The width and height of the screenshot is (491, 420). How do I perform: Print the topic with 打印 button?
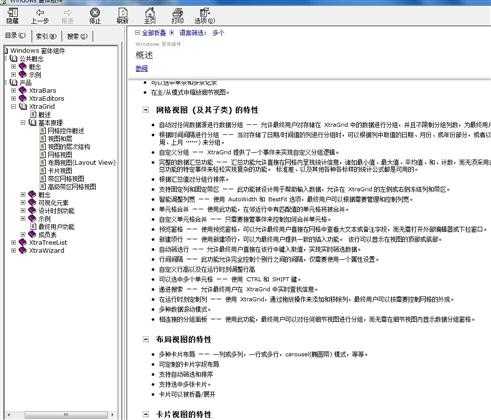pyautogui.click(x=177, y=16)
